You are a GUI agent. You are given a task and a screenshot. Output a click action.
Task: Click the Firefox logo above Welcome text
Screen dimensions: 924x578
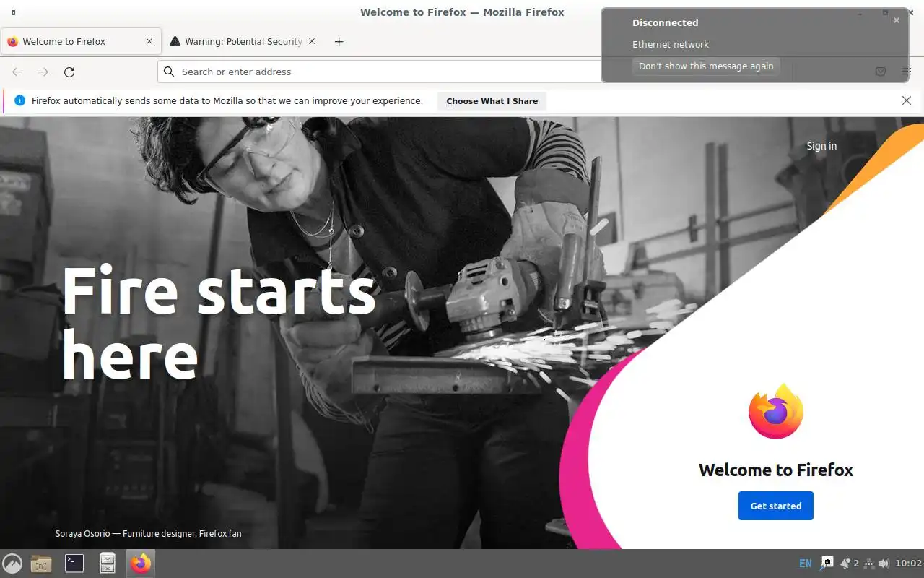coord(776,412)
